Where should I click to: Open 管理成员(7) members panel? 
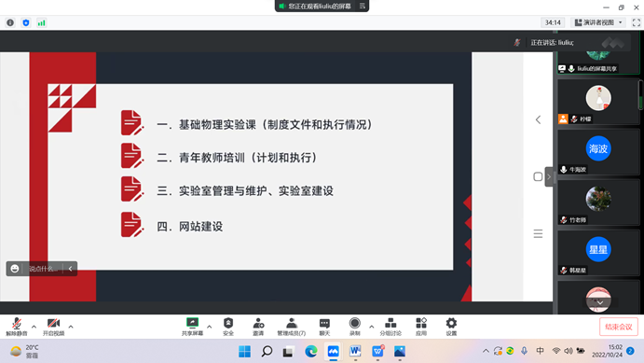click(291, 327)
